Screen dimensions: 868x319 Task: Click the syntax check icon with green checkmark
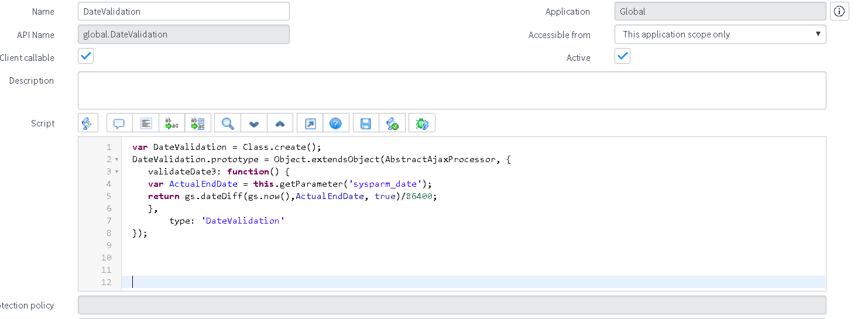click(392, 124)
